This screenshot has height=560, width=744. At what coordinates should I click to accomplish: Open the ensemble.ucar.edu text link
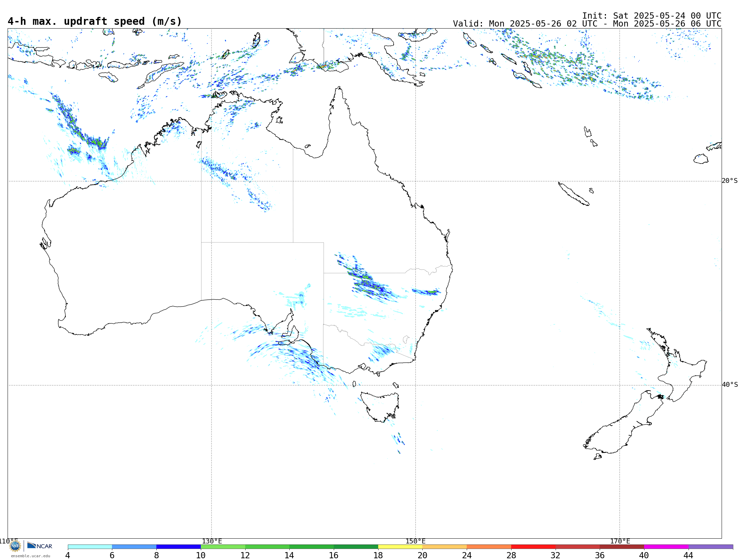point(30,556)
